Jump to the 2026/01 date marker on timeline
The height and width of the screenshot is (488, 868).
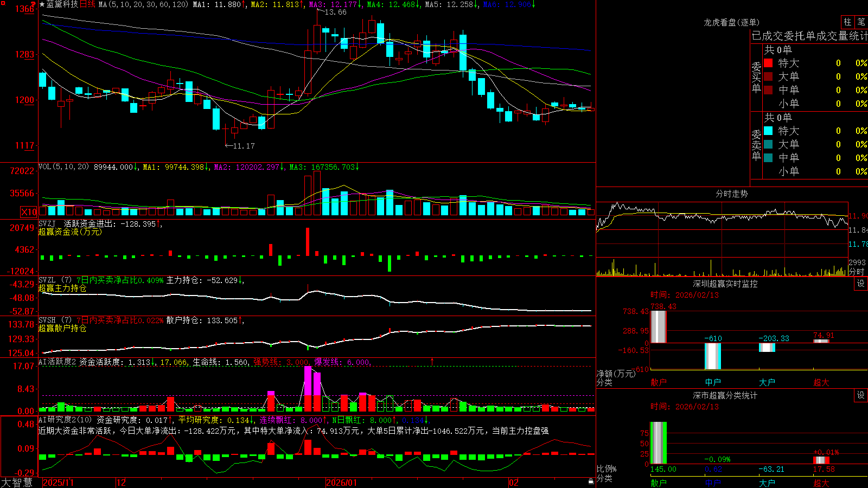click(341, 483)
